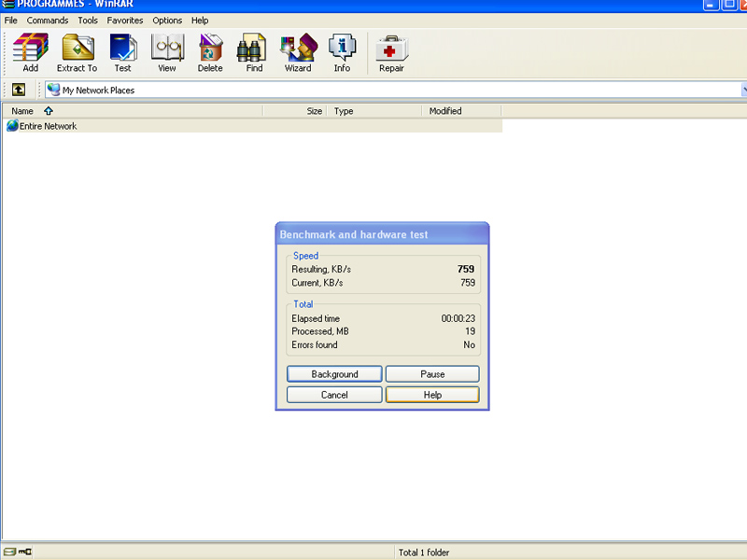
Task: Open the Commands menu
Action: point(48,21)
